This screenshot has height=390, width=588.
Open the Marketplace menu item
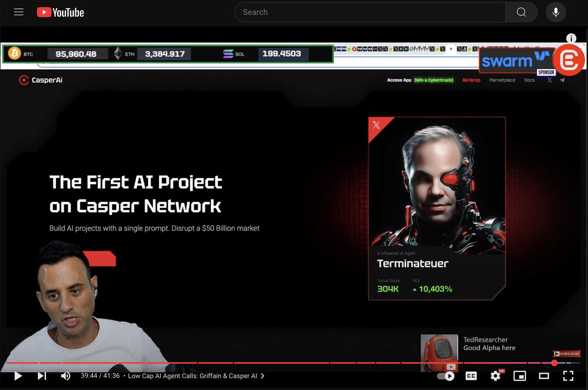[502, 80]
